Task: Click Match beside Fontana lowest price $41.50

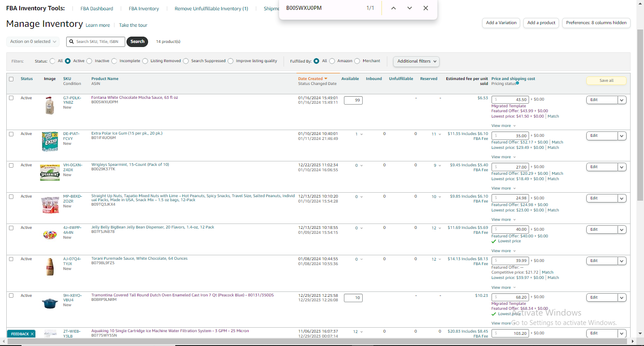Action: (553, 116)
